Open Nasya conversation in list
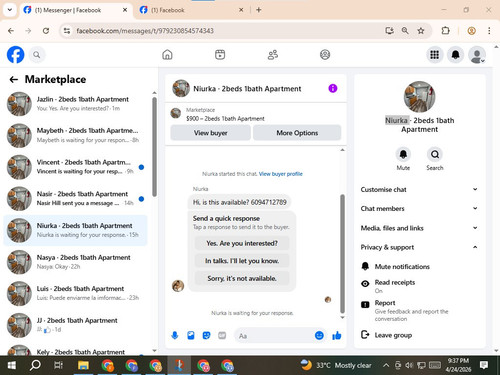 click(x=75, y=262)
